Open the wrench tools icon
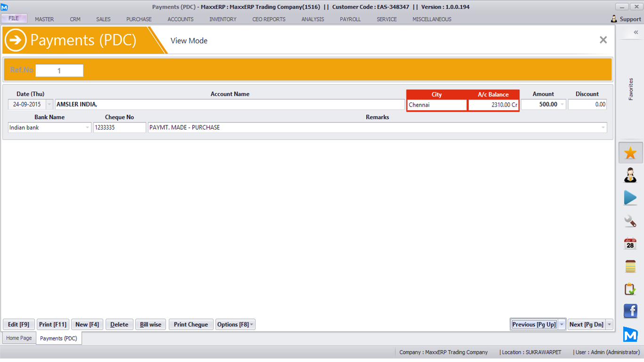The width and height of the screenshot is (644, 362). point(630,221)
